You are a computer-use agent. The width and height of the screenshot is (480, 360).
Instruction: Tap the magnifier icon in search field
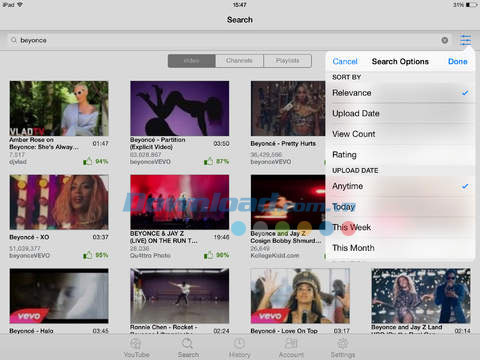14,40
